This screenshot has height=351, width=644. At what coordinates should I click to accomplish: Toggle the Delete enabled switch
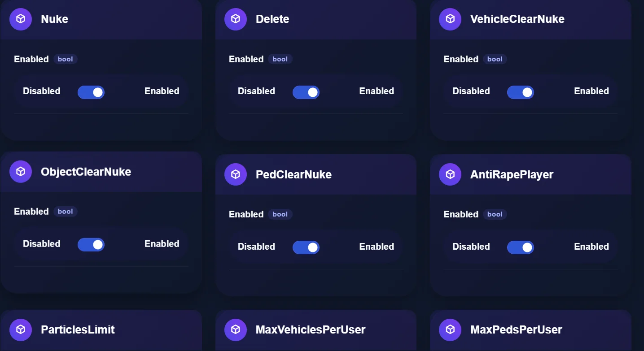pos(306,92)
